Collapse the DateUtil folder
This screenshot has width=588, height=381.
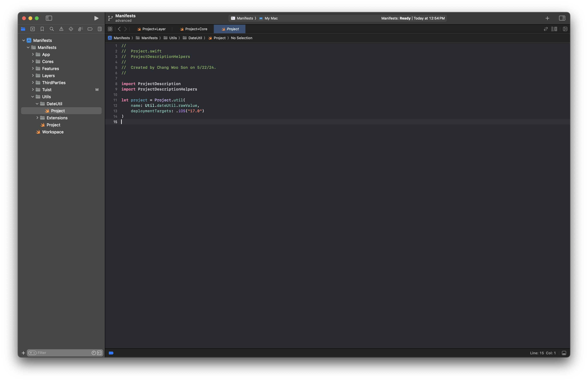point(37,104)
